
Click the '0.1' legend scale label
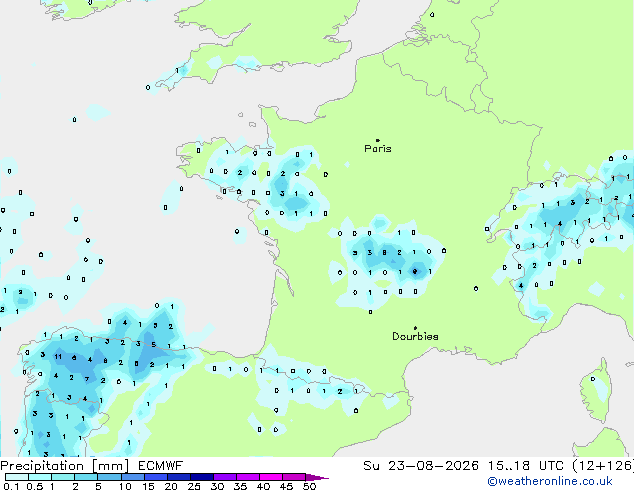click(11, 486)
